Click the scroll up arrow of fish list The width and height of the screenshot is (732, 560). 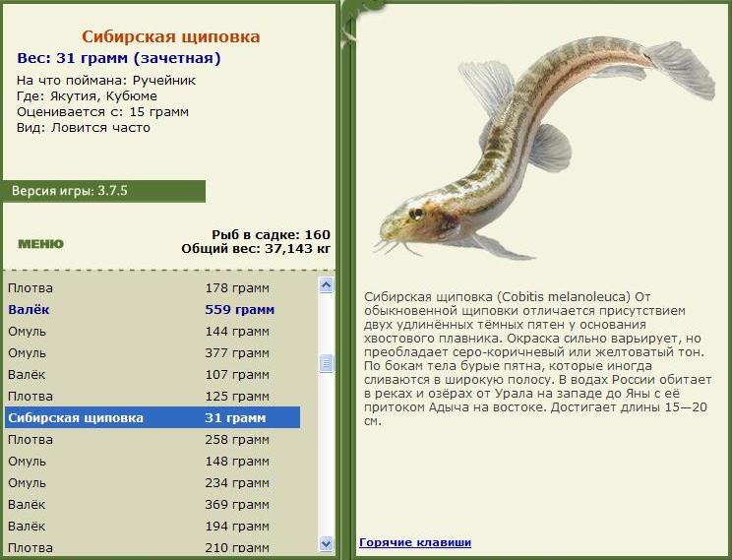point(327,284)
